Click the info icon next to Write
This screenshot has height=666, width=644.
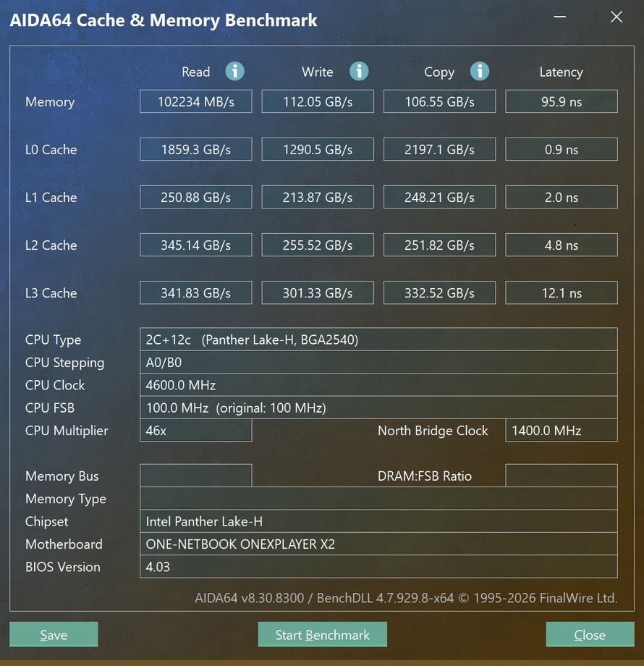359,72
